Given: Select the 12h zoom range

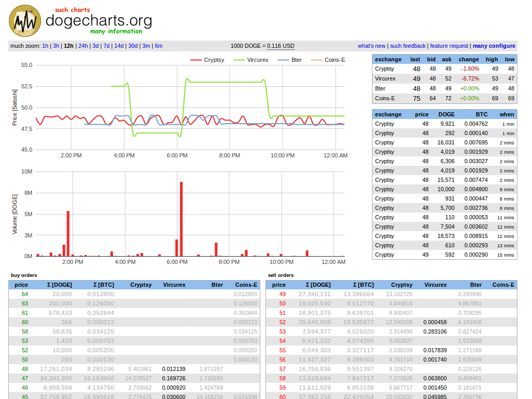Looking at the screenshot, I should tap(69, 46).
